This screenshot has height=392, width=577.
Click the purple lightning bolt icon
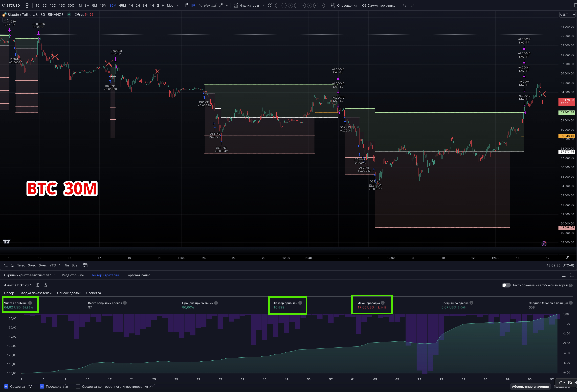pyautogui.click(x=544, y=243)
